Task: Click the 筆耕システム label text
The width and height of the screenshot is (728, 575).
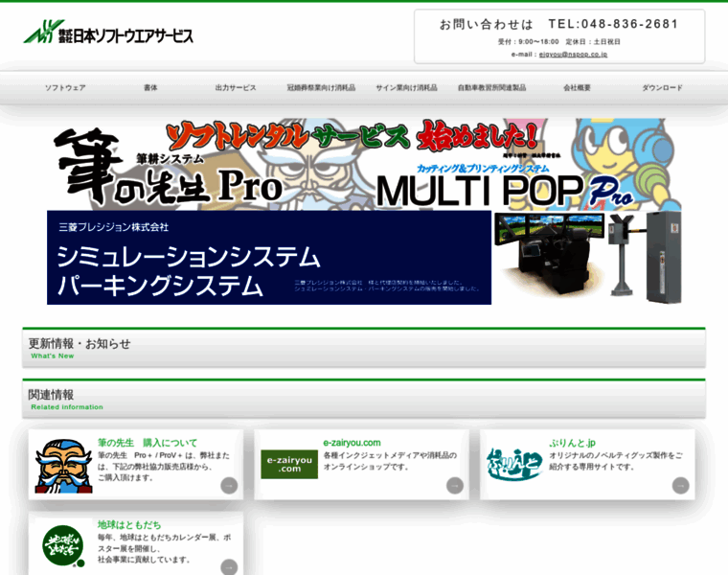Action: 170,159
